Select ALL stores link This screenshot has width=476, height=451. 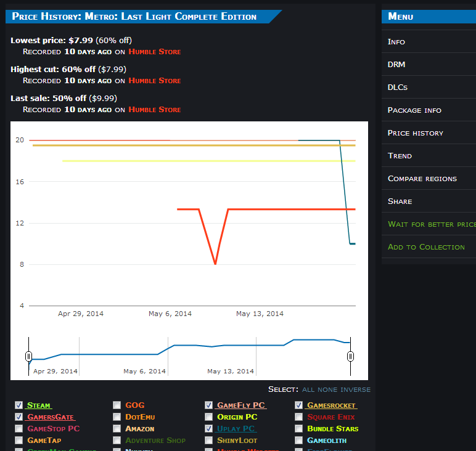(308, 390)
